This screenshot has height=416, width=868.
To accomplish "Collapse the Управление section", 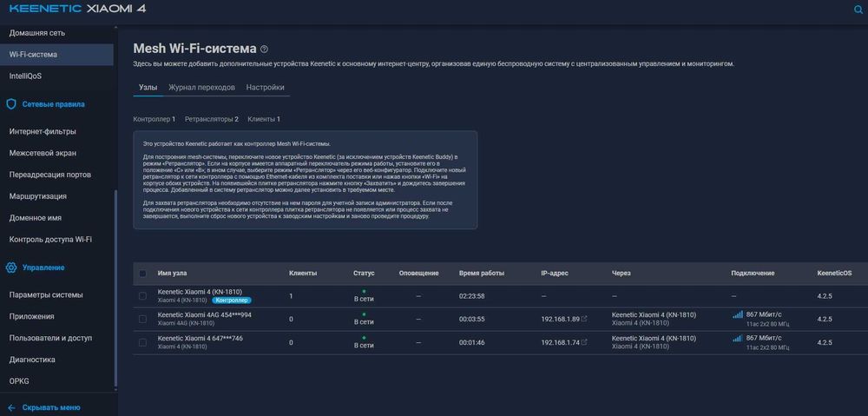I will tap(43, 267).
